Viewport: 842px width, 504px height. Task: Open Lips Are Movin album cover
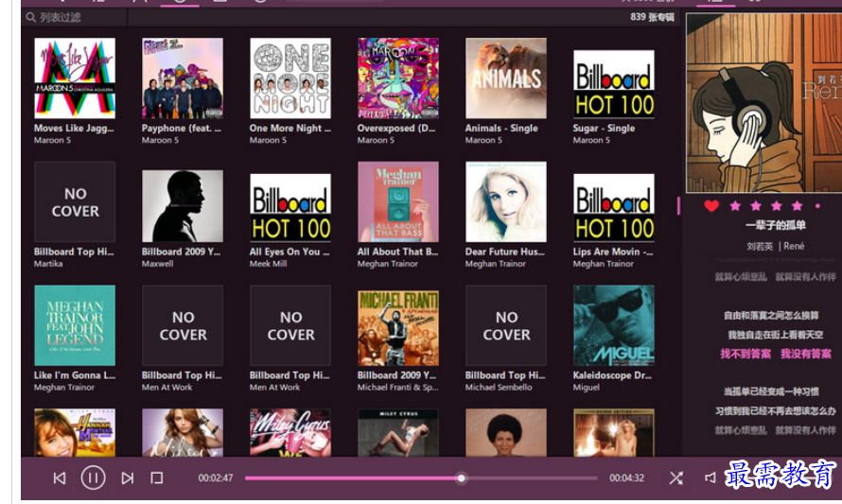[614, 208]
